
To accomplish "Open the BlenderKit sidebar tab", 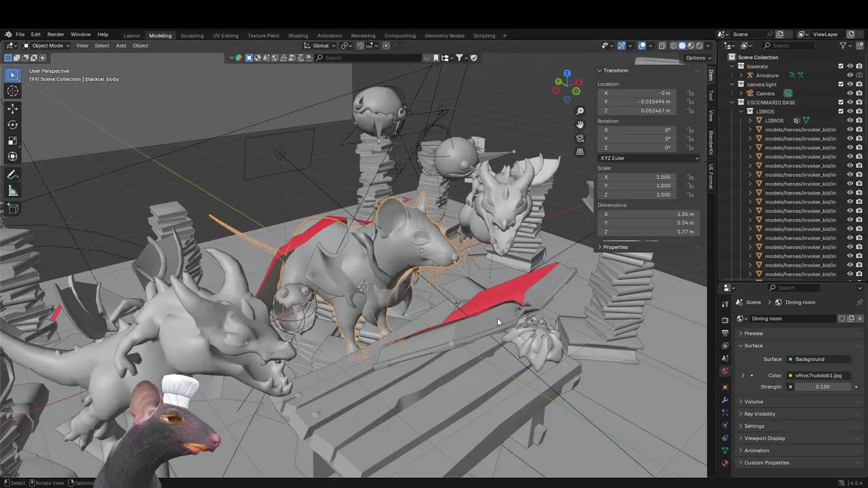I will click(x=711, y=142).
